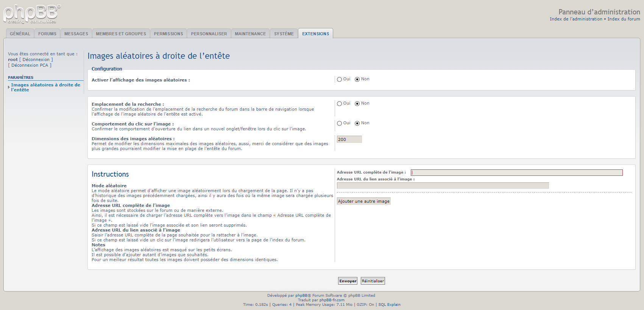Click Ajouter une autre image button
This screenshot has height=310, width=644.
coord(363,201)
